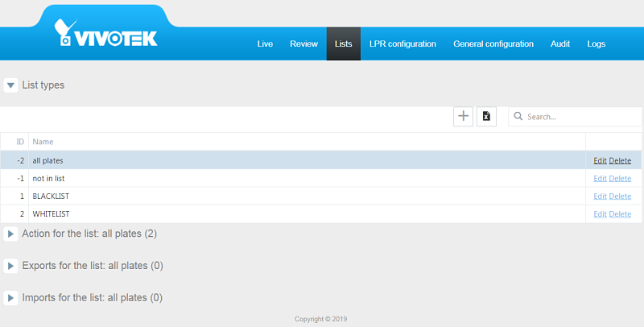
Task: Collapse the List types section
Action: (x=10, y=85)
